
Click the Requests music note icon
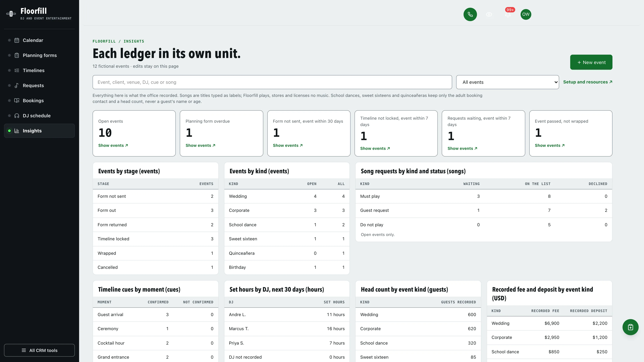point(17,85)
